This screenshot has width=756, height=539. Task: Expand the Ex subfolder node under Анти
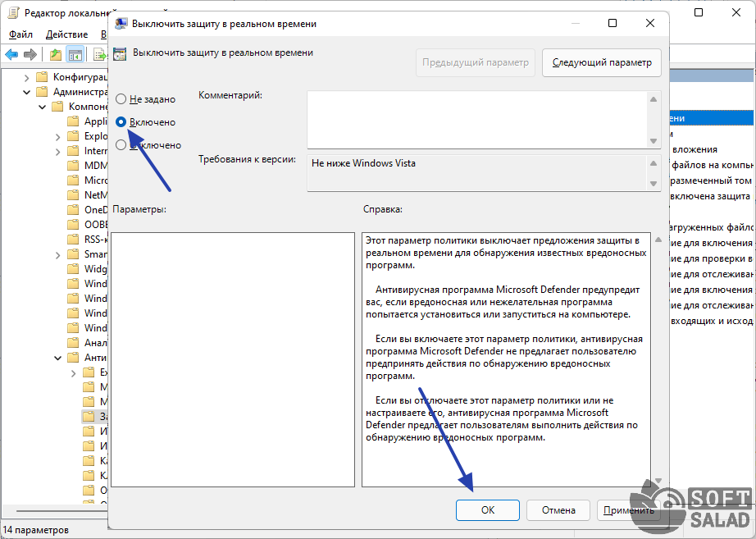[73, 373]
